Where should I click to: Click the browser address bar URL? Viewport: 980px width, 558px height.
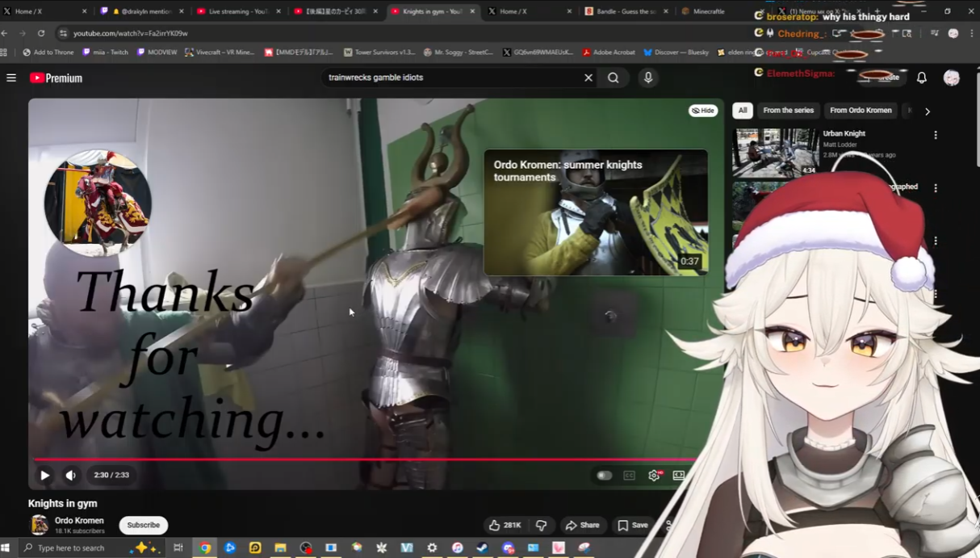click(131, 33)
